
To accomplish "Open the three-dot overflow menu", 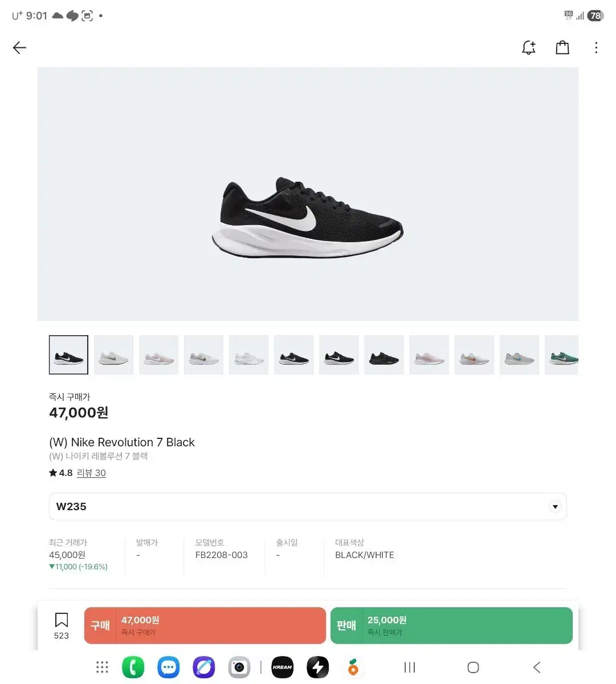I will point(596,48).
